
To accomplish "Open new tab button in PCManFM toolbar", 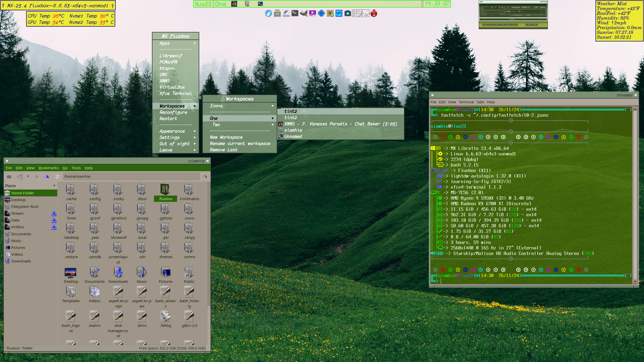I will tap(9, 176).
